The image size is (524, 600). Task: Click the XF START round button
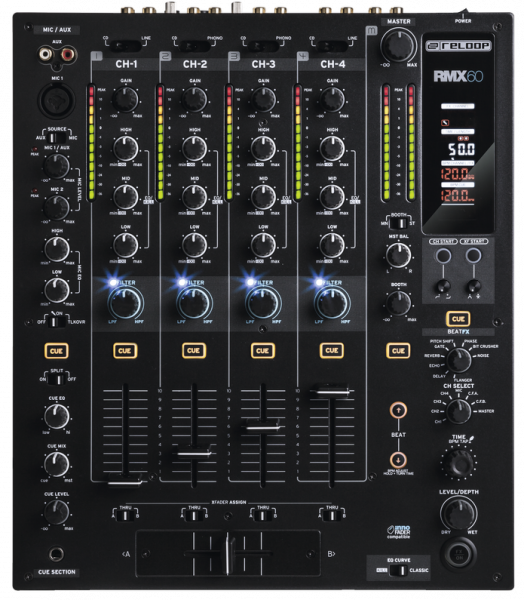[473, 256]
